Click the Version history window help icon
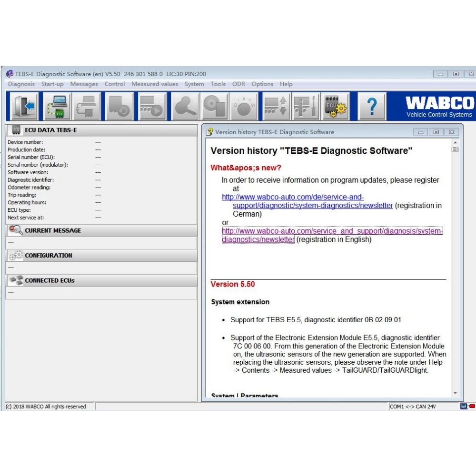The image size is (476, 476). tap(209, 132)
